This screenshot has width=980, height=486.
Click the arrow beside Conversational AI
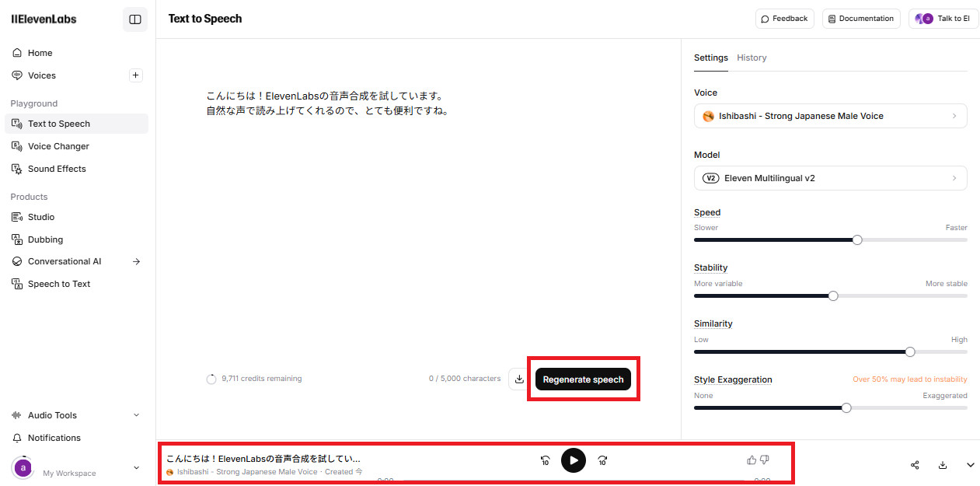137,261
